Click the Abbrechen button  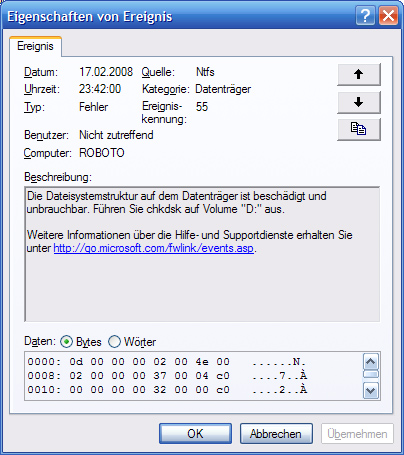tap(276, 434)
